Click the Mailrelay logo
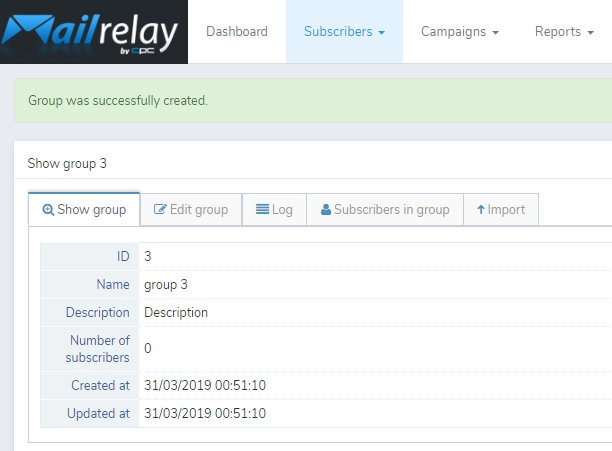The height and width of the screenshot is (451, 612). tap(94, 32)
